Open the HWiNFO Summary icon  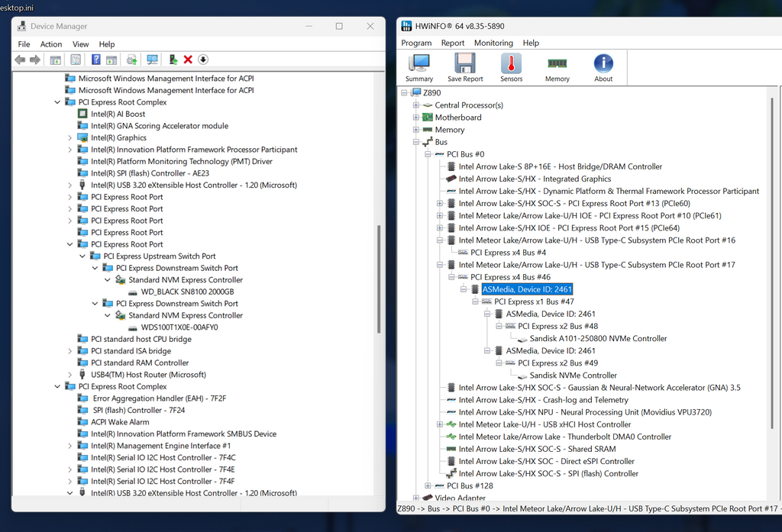419,68
